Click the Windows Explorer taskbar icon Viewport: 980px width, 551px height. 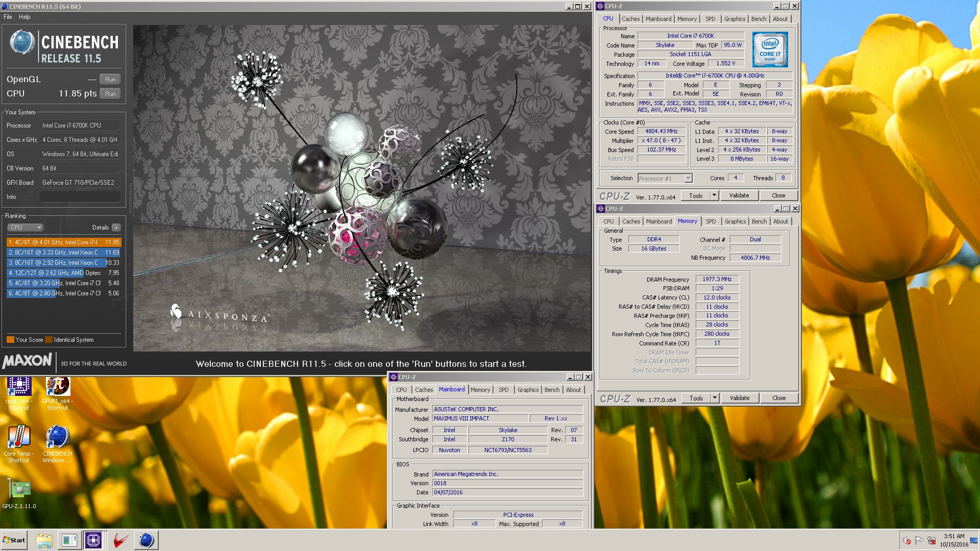click(x=44, y=540)
